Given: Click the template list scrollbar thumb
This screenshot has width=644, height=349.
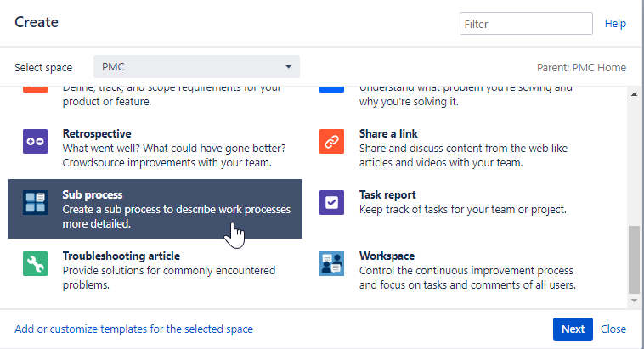Looking at the screenshot, I should [634, 260].
